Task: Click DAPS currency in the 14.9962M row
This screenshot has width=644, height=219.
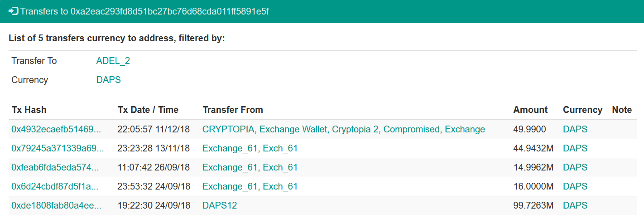Action: tap(575, 167)
